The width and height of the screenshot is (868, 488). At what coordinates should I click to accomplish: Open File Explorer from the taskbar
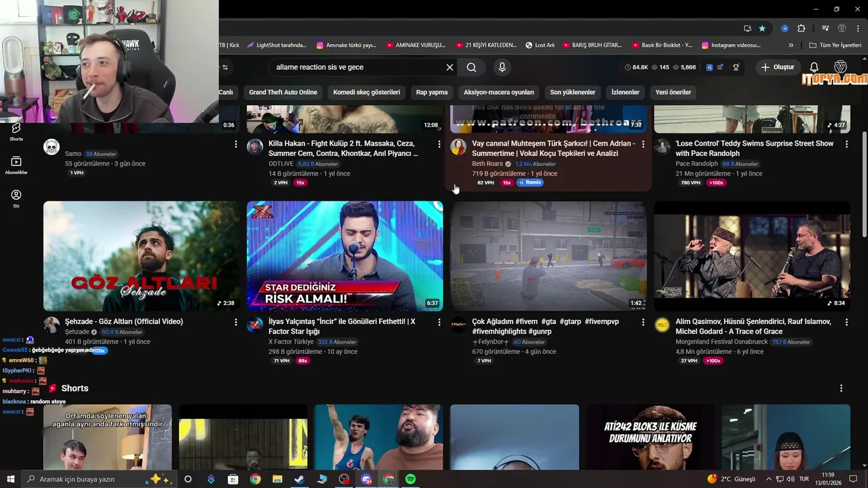pyautogui.click(x=277, y=479)
